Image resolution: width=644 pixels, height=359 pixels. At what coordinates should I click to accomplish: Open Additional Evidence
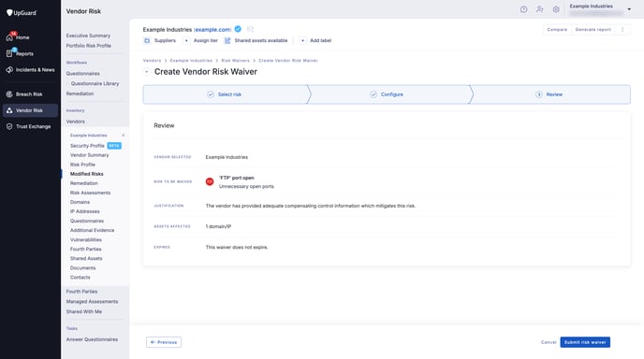point(93,231)
